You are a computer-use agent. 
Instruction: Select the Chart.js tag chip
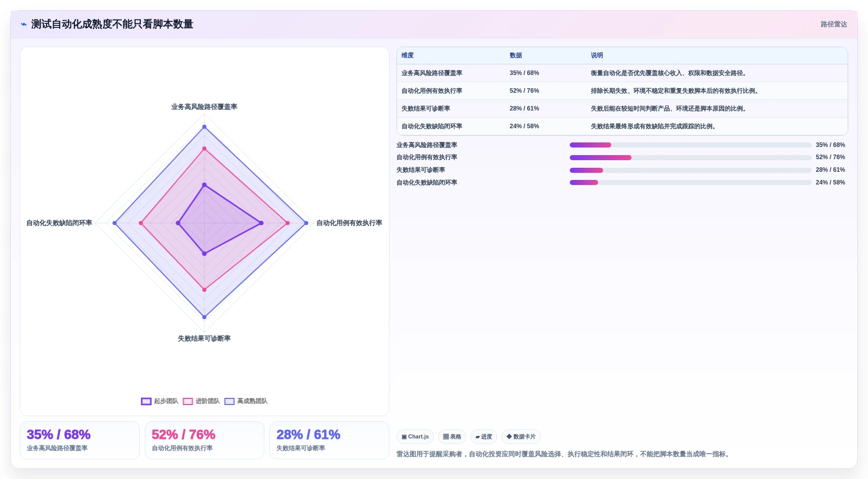(x=415, y=437)
